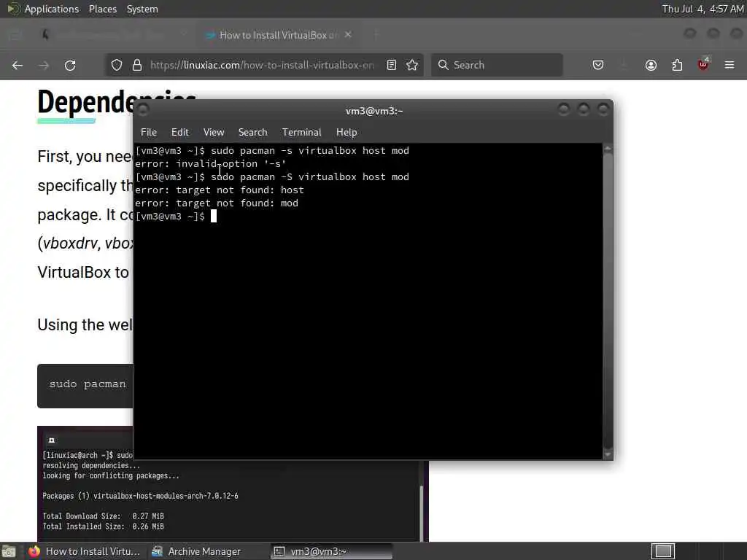
Task: Click the scrollbar in the webpage screenshot
Action: point(422,513)
